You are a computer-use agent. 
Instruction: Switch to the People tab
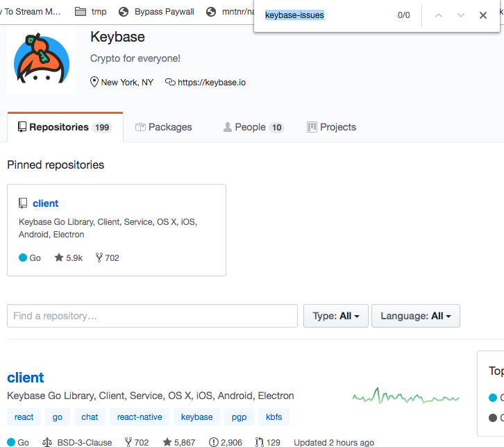tap(253, 127)
